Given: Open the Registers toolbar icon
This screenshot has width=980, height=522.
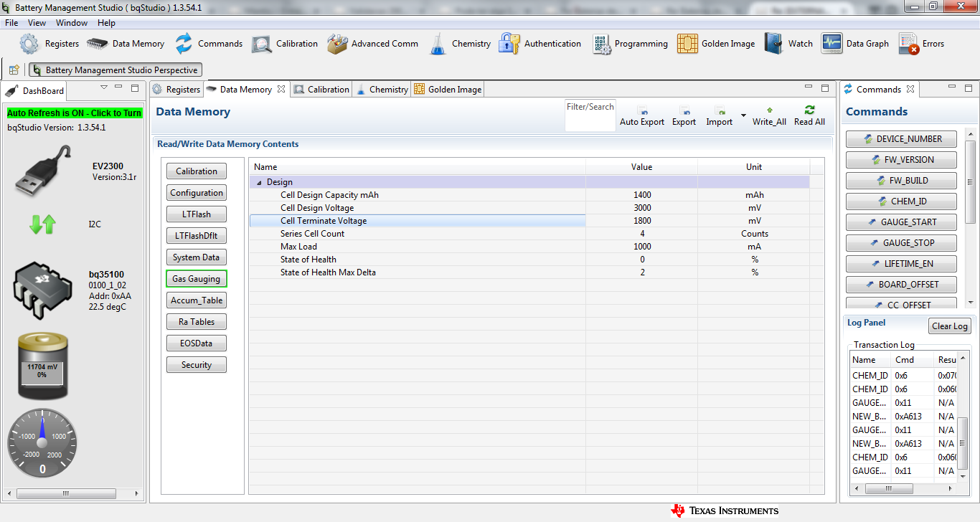Looking at the screenshot, I should tap(29, 44).
